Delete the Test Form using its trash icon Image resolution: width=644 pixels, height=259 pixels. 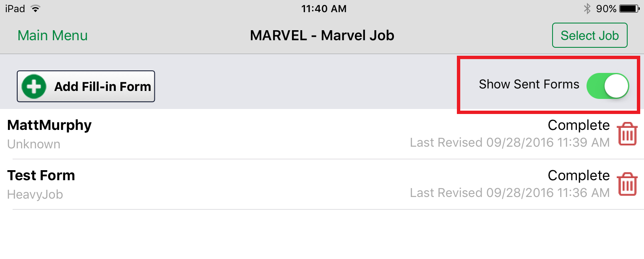point(628,184)
